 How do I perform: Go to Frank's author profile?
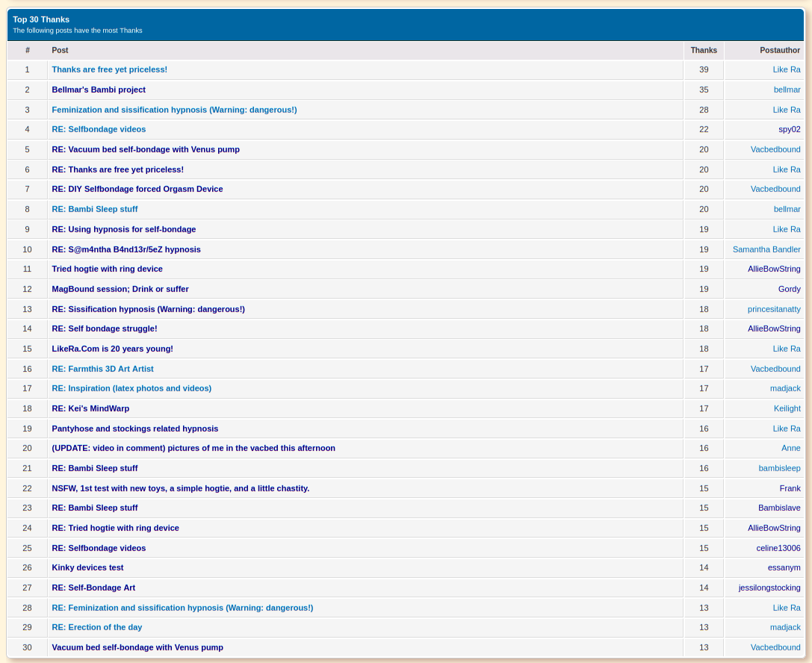pyautogui.click(x=790, y=488)
